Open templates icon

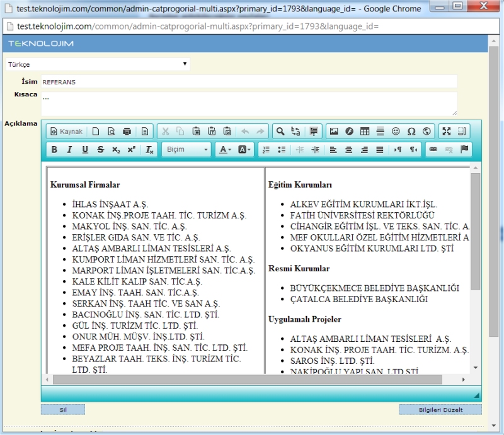(145, 132)
